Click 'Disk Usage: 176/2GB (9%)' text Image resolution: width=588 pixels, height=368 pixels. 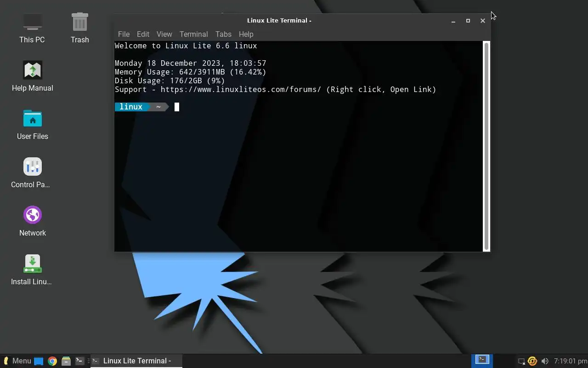click(170, 80)
